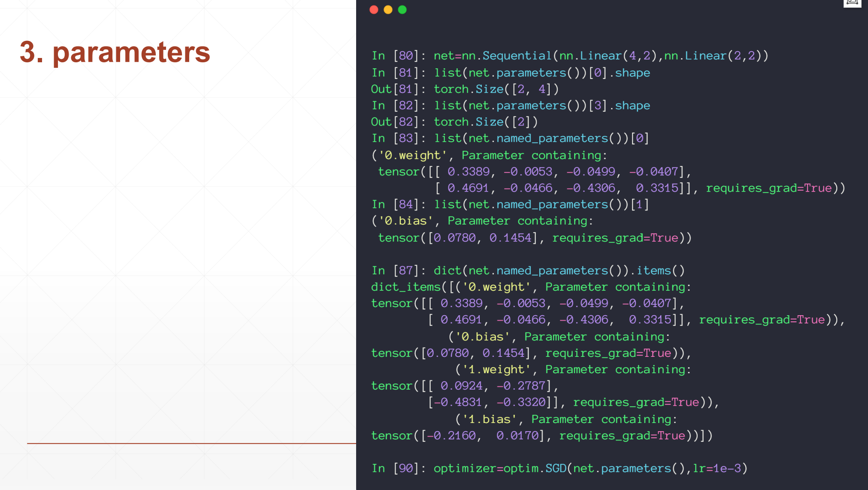Click the 'Out[82]' output line torch.Size([2])
Screen dimensions: 868x490
click(454, 122)
